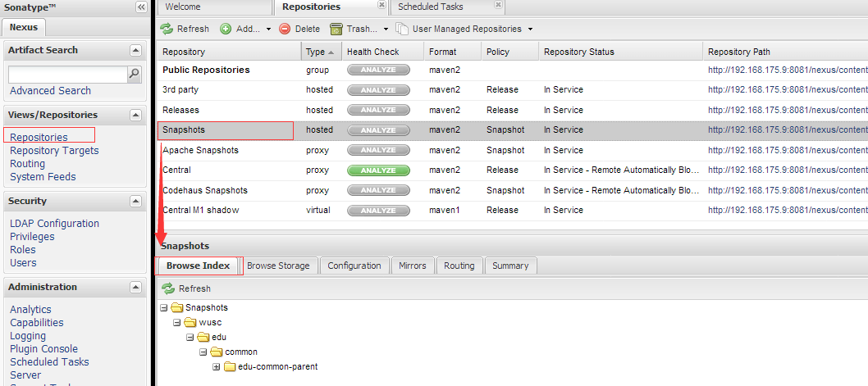Viewport: 868px width, 386px height.
Task: Sort by Repository Status column header
Action: pos(620,52)
